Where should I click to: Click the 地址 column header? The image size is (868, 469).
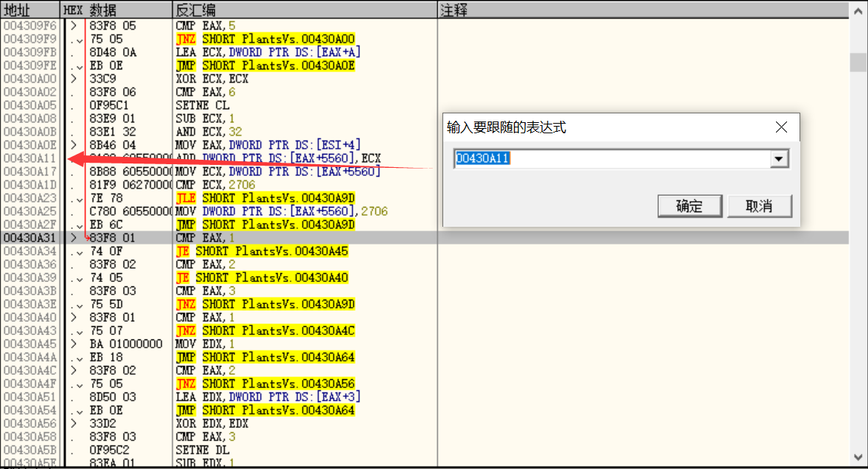[30, 10]
